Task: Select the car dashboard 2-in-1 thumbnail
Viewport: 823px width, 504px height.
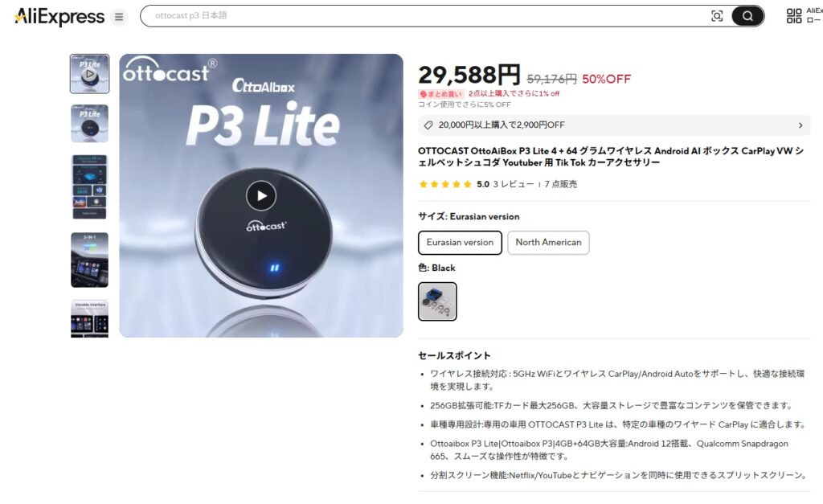Action: [x=90, y=260]
